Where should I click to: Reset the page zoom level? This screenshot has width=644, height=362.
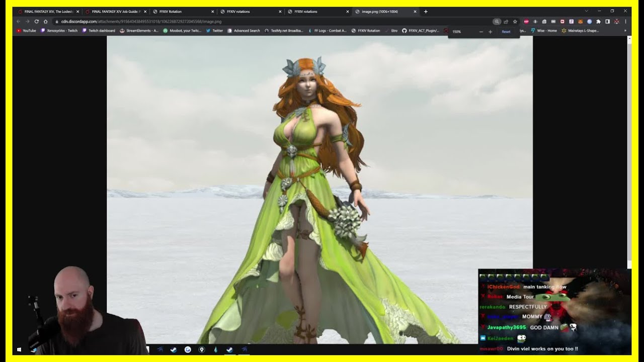[x=506, y=32]
